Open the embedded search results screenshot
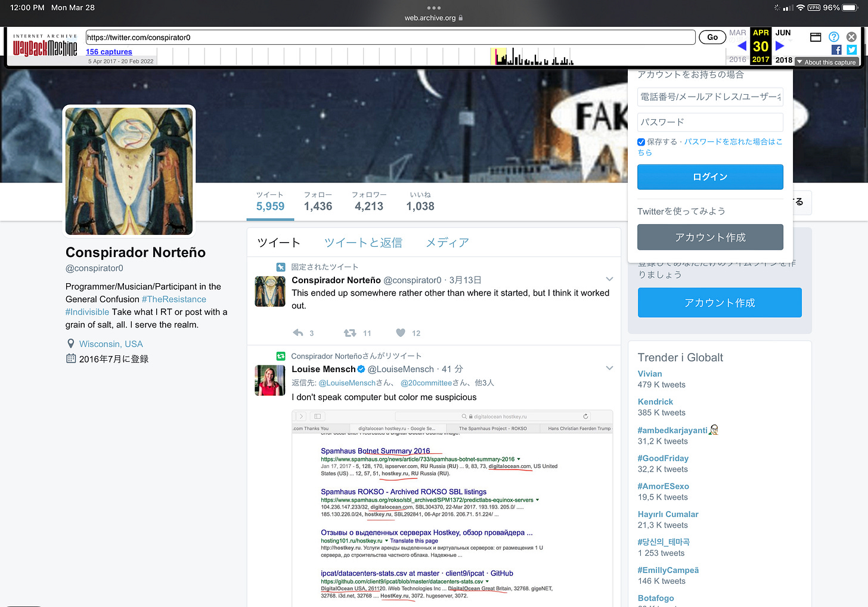Viewport: 868px width, 607px height. pos(452,508)
